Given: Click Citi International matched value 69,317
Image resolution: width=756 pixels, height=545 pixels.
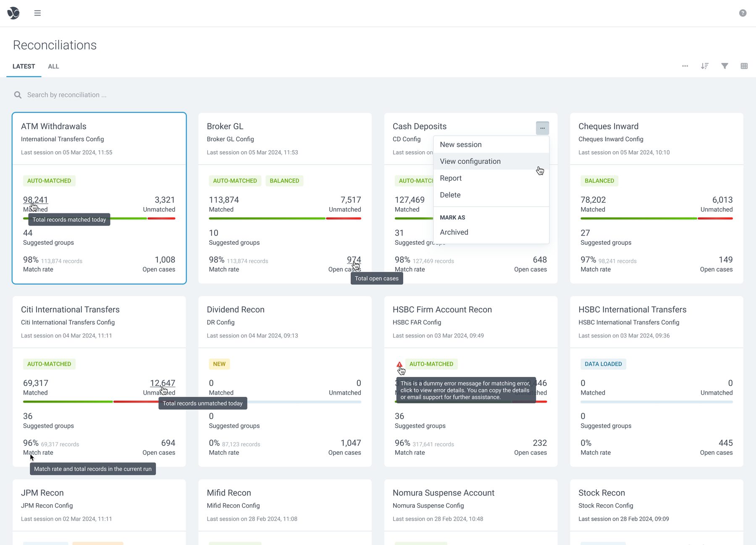Looking at the screenshot, I should pyautogui.click(x=36, y=383).
